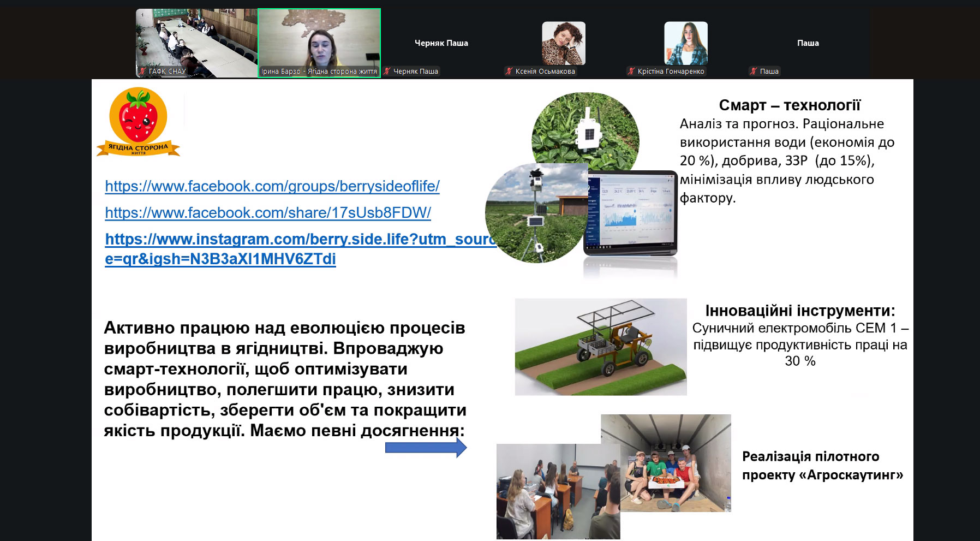This screenshot has width=980, height=541.
Task: Open the Instagram berry.side.life link
Action: (x=300, y=239)
